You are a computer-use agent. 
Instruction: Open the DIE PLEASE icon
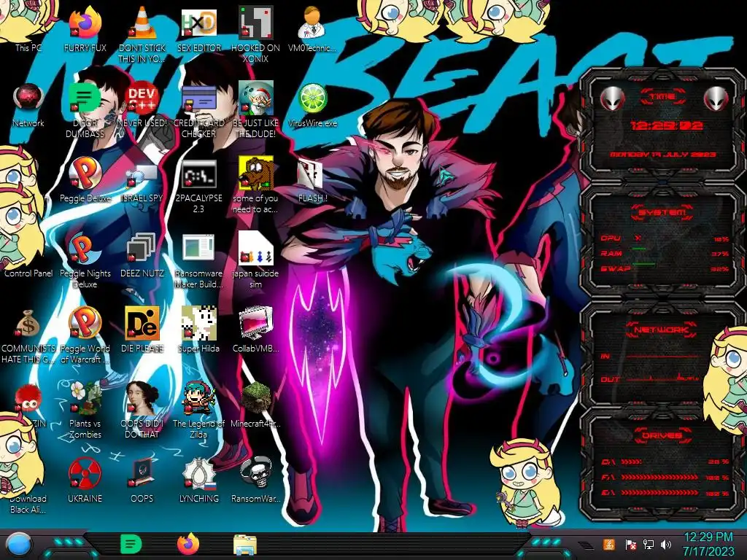[142, 330]
